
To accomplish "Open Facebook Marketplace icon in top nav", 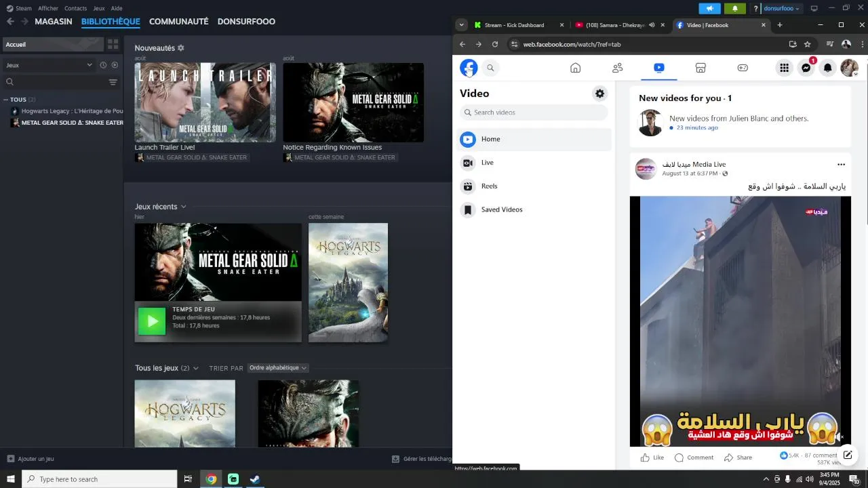I will pyautogui.click(x=701, y=68).
